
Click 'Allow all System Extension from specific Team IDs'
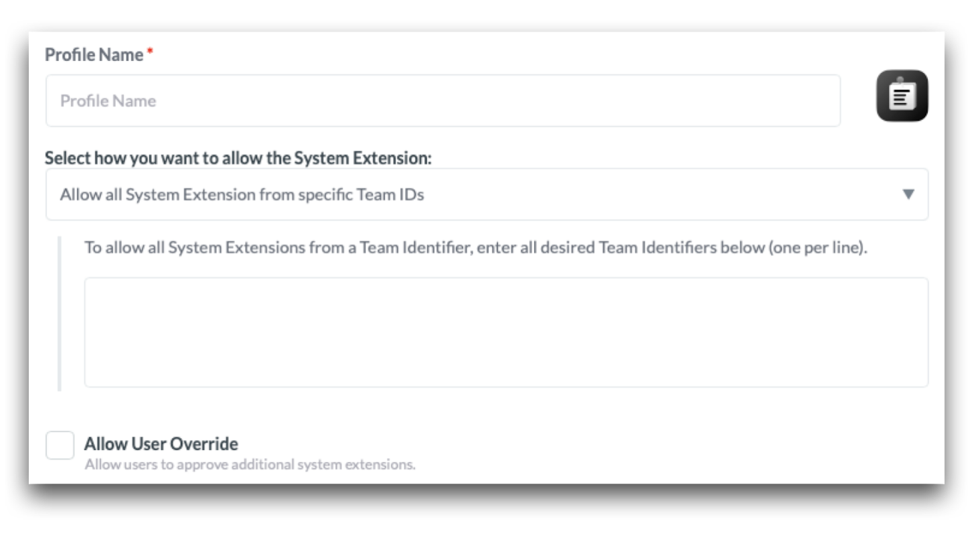(x=242, y=194)
